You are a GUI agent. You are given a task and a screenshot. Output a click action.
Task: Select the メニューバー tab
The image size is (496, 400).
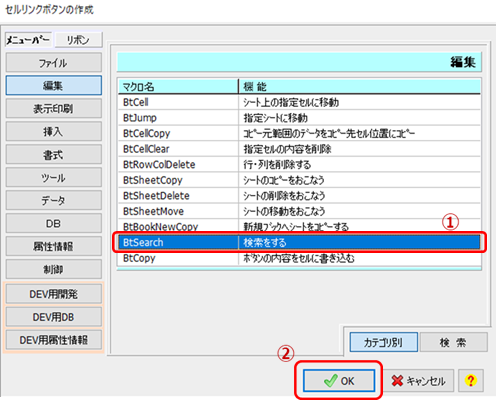[x=28, y=40]
